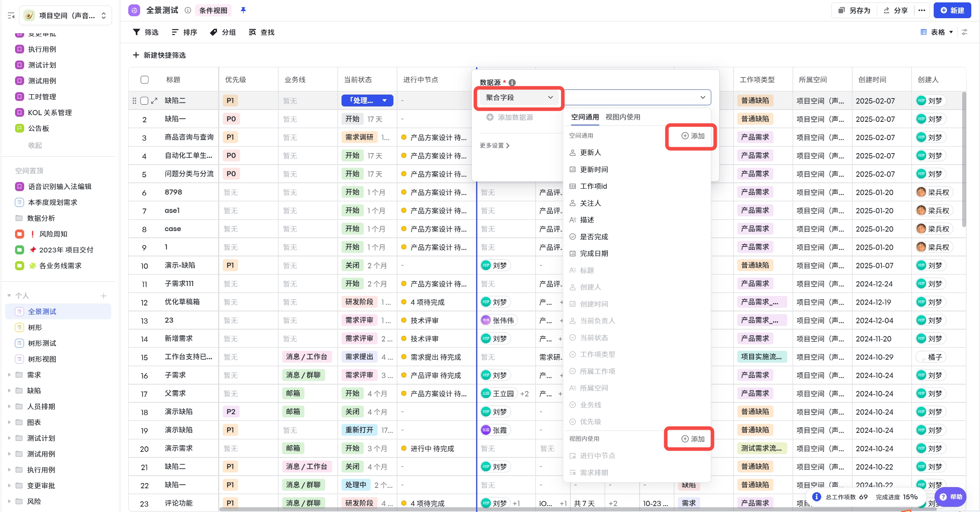
Task: Expand the 风险 folder in sidebar
Action: (9, 501)
